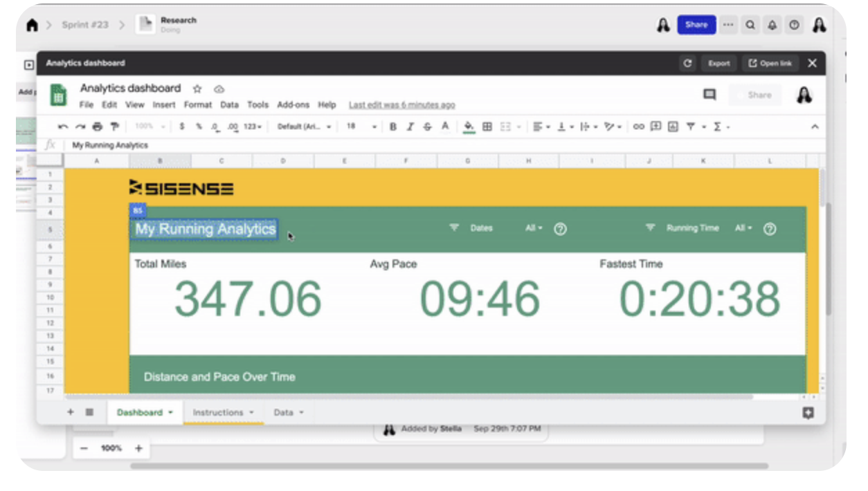Open the text color picker
Viewport: 868px width, 491px height.
pyautogui.click(x=445, y=127)
